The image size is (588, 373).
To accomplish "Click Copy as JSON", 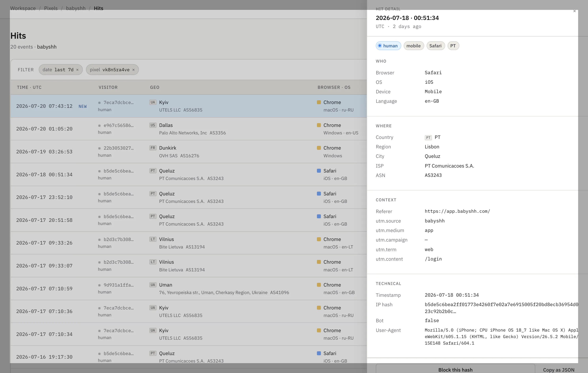I will [x=558, y=370].
